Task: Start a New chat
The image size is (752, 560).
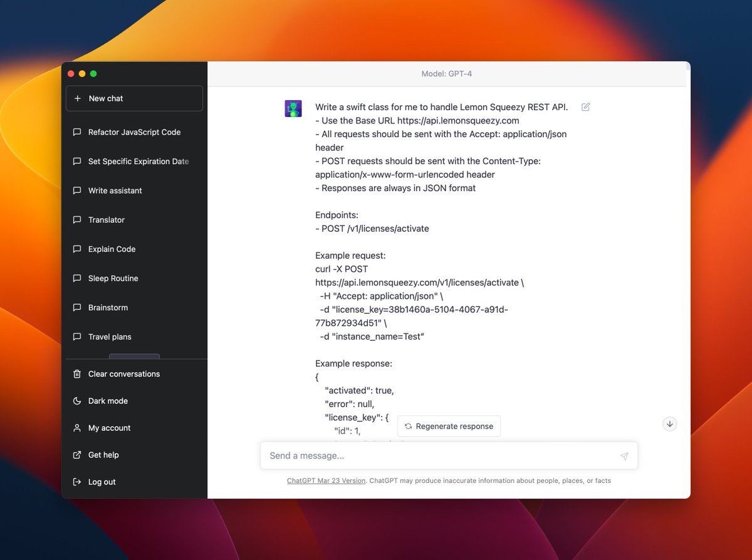Action: click(x=134, y=98)
